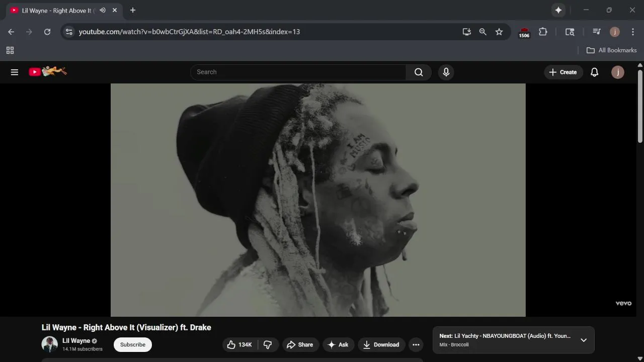Open the apps grid in bookmarks bar

point(10,50)
